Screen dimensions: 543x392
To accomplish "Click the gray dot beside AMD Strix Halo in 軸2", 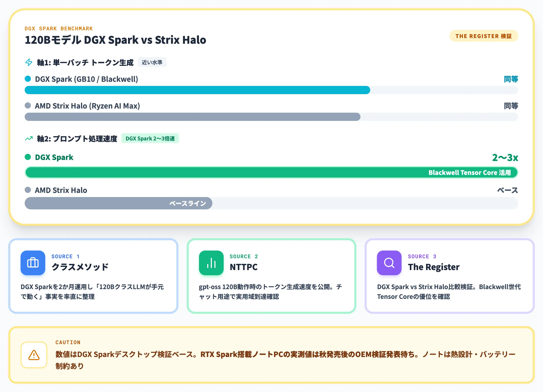I will click(x=28, y=190).
